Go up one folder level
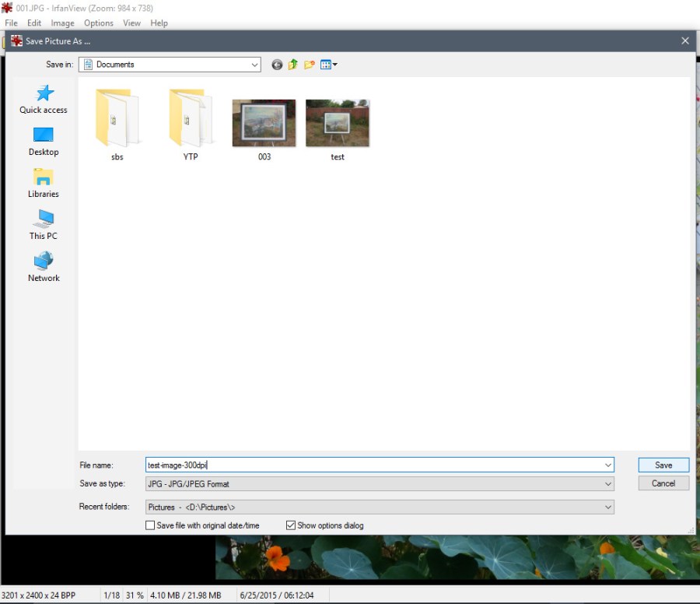 point(293,65)
